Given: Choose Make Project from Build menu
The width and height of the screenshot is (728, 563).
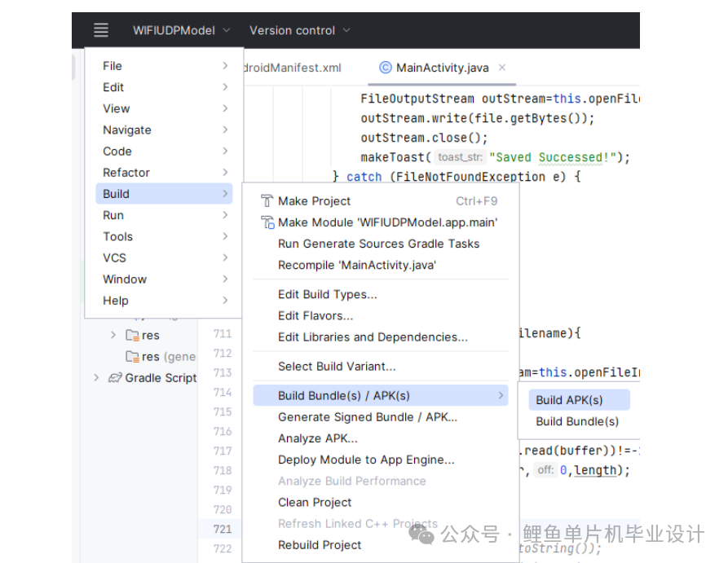Looking at the screenshot, I should [381, 201].
